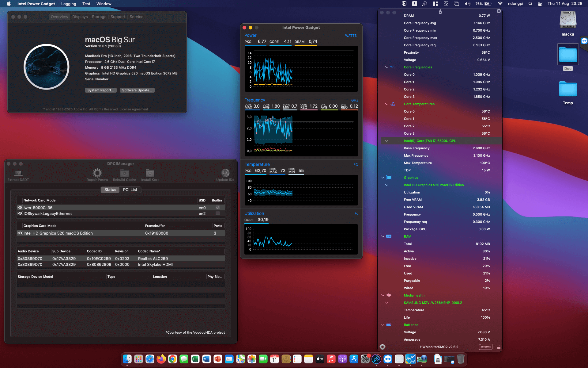
Task: Click the water drop pin icon atop HWMonitor
Action: (440, 12)
